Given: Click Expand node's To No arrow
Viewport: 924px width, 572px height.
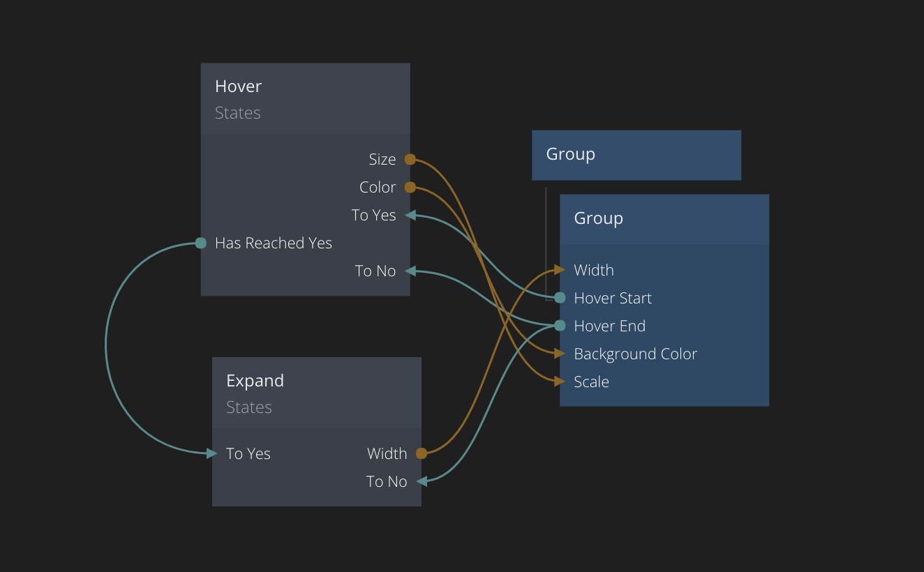Looking at the screenshot, I should (422, 481).
